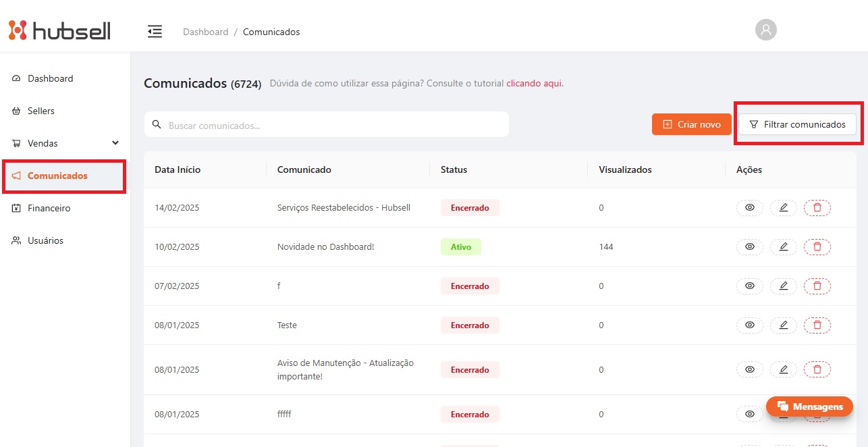The width and height of the screenshot is (868, 447).
Task: Remove the 'Novidade no Dashboard!' comunicado
Action: tap(817, 247)
